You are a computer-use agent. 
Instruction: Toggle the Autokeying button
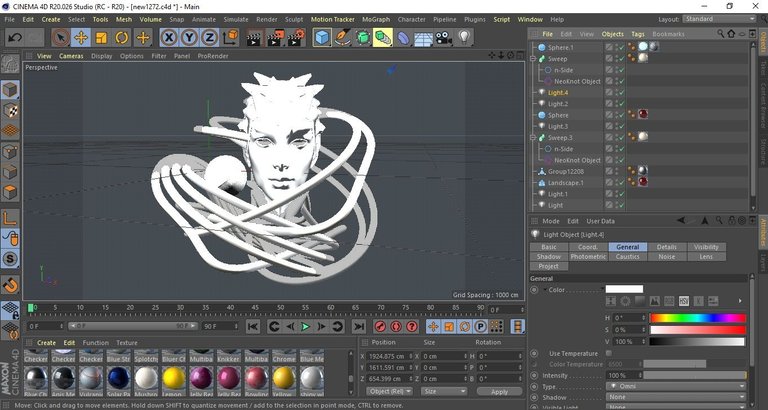(x=396, y=326)
